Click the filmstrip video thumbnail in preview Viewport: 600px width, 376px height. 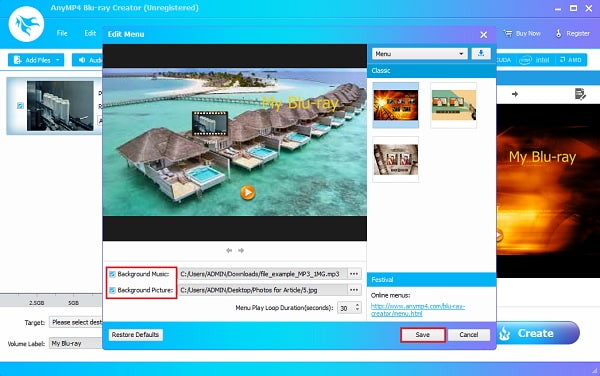coord(210,124)
